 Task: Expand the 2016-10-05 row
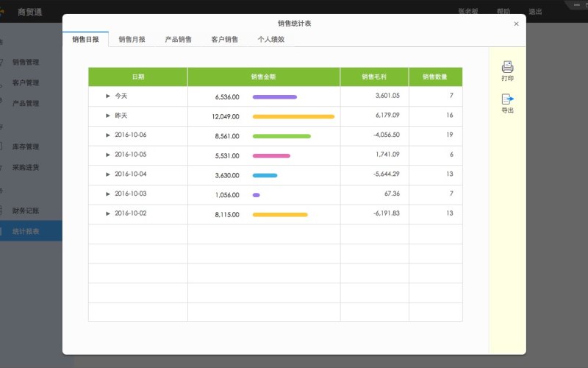pyautogui.click(x=108, y=155)
